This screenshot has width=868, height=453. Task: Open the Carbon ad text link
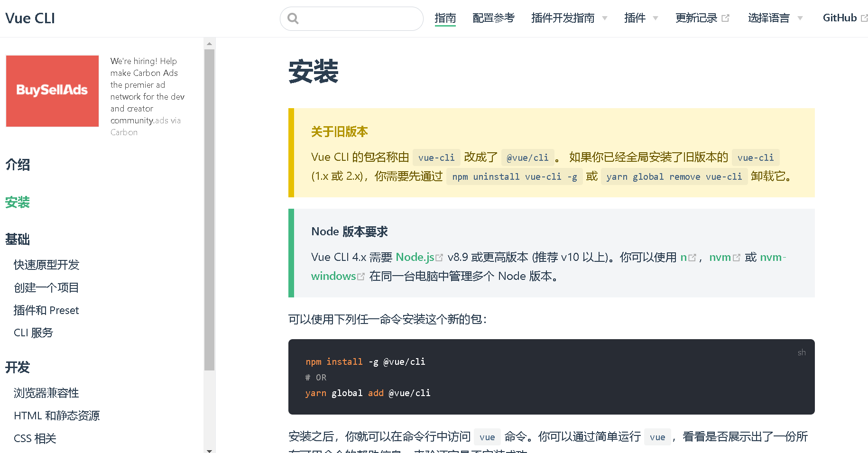[x=148, y=91]
